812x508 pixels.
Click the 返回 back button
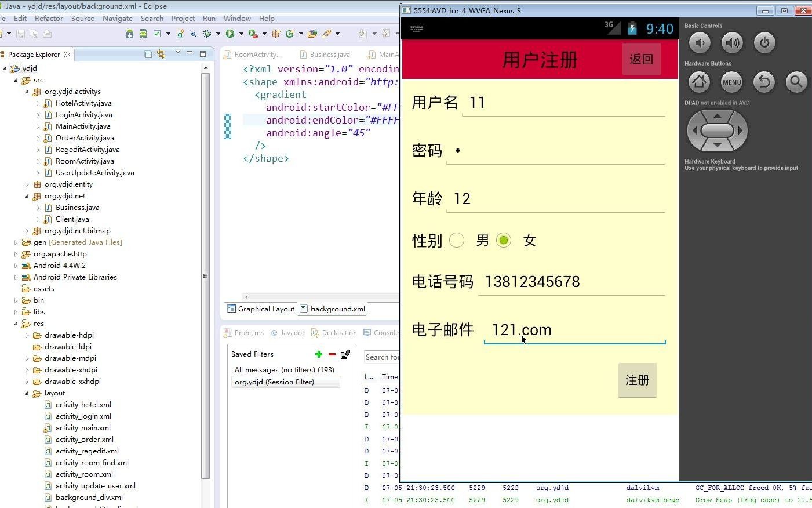[x=641, y=59]
